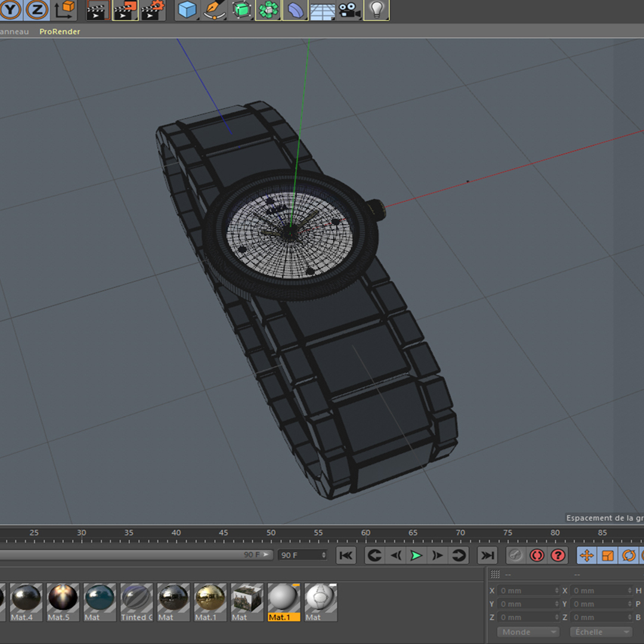
Task: Click the Espacement de la grille status text
Action: (605, 518)
